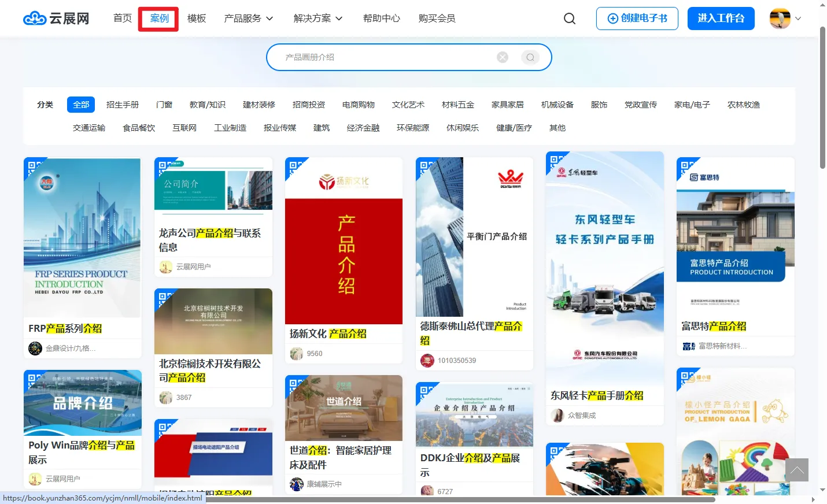Filter by 材料五金 category
The width and height of the screenshot is (827, 504).
(x=458, y=105)
